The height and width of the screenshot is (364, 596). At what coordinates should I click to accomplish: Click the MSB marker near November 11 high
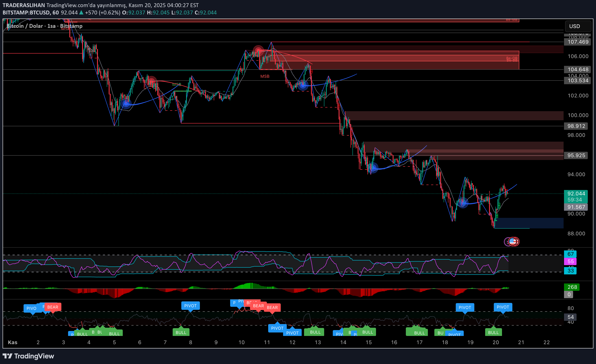pyautogui.click(x=265, y=76)
